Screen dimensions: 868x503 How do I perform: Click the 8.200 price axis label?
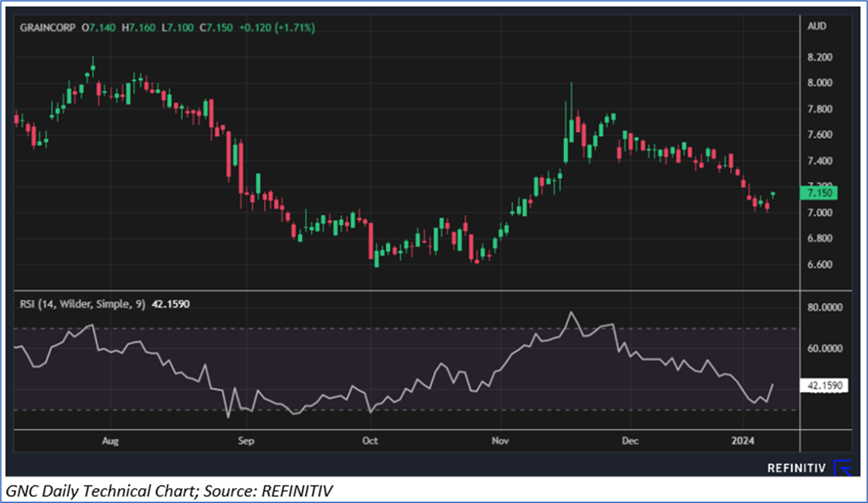coord(819,58)
